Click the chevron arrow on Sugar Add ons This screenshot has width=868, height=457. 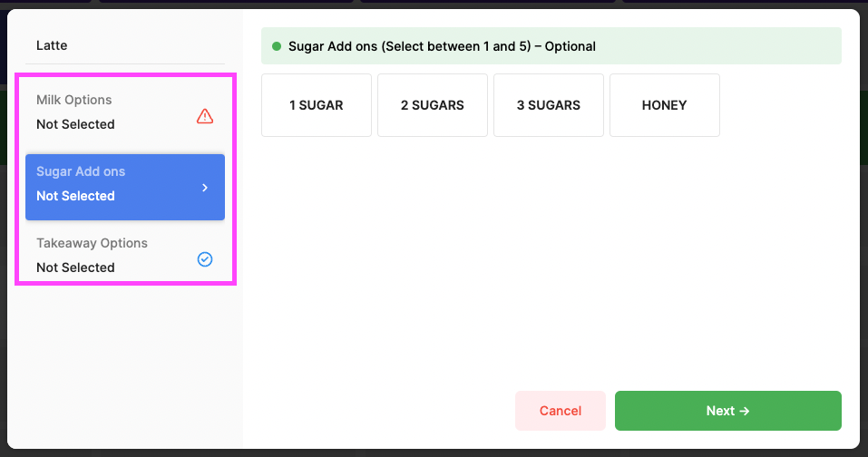(205, 188)
